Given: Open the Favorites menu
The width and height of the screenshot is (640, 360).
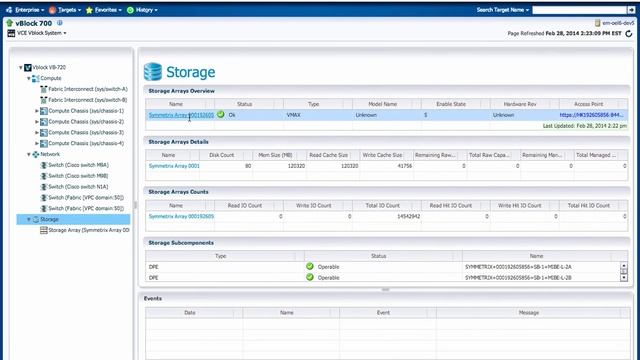Looking at the screenshot, I should (x=104, y=10).
